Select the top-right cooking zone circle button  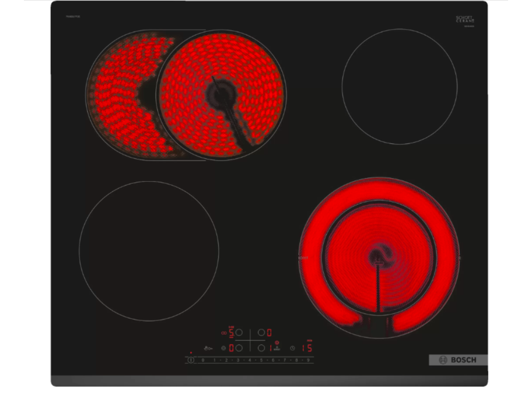pos(261,332)
